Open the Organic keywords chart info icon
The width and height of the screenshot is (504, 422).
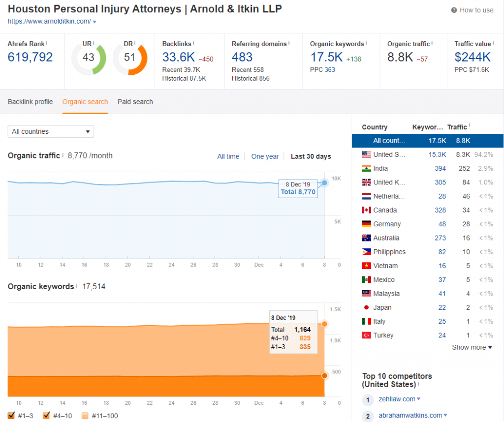click(77, 285)
